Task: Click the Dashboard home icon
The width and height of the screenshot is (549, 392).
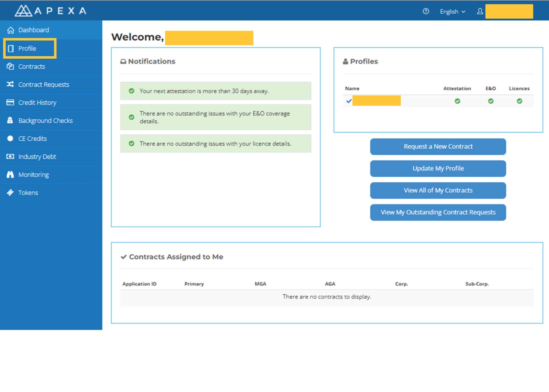Action: click(x=11, y=30)
